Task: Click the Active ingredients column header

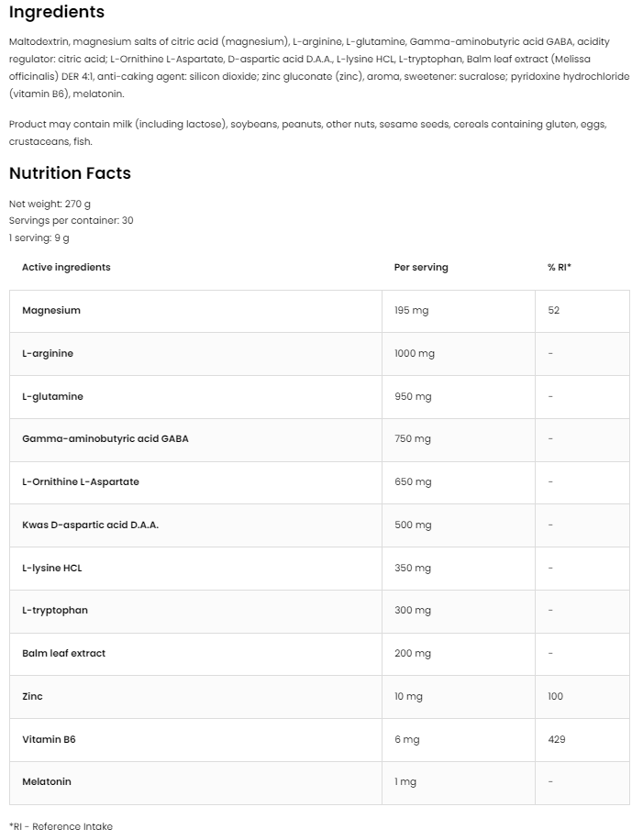Action: 66,268
